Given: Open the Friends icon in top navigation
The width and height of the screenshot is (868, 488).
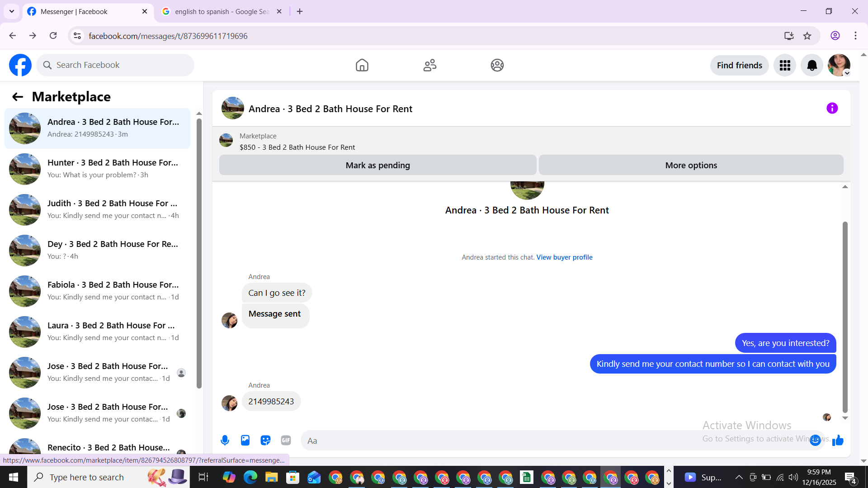Looking at the screenshot, I should point(429,65).
